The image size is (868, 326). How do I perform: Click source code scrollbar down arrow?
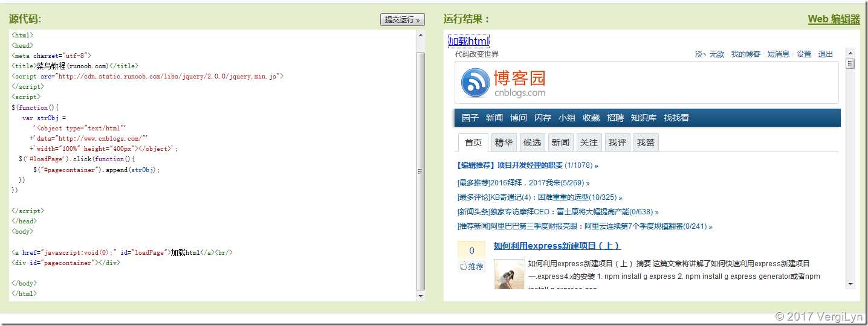click(421, 296)
